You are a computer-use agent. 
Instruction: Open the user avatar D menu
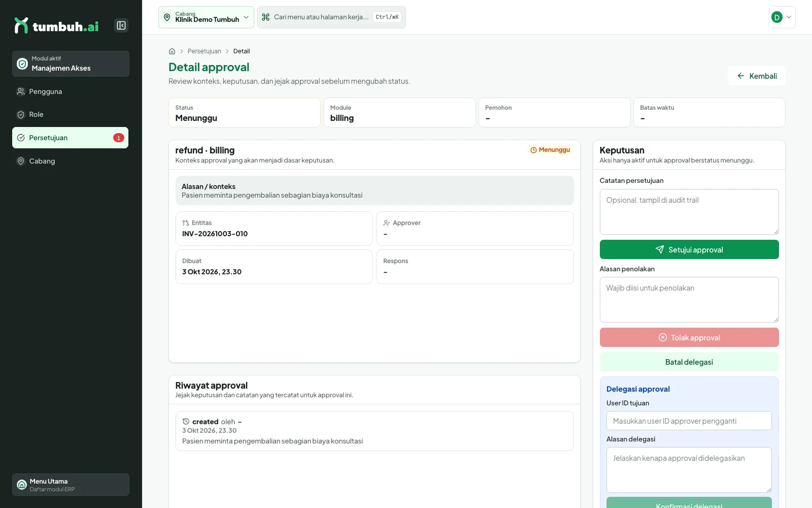point(782,17)
